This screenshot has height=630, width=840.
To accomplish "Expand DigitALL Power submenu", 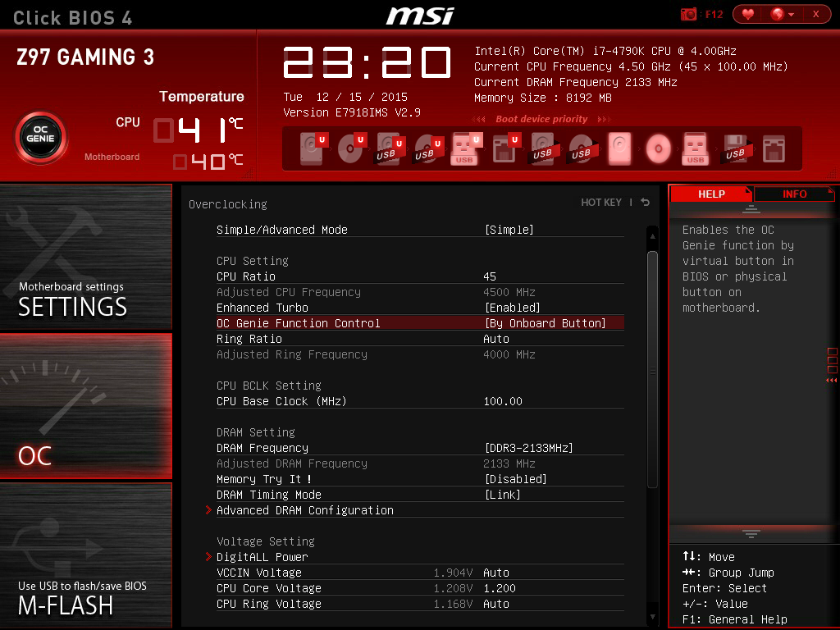I will 262,557.
